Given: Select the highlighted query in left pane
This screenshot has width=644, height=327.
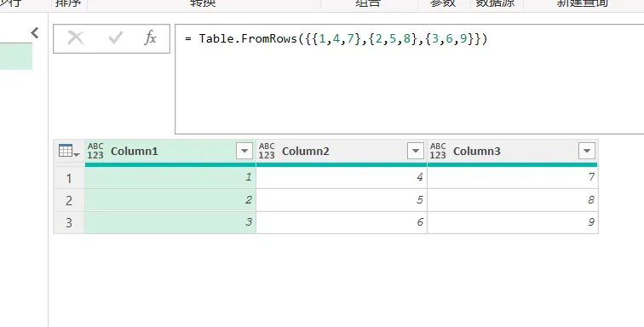Looking at the screenshot, I should coord(16,56).
